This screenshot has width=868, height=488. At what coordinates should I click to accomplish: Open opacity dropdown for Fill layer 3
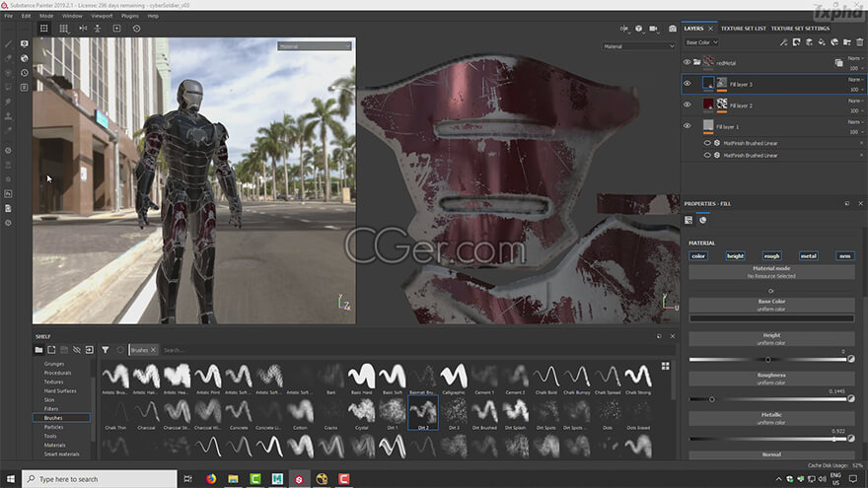tap(856, 89)
